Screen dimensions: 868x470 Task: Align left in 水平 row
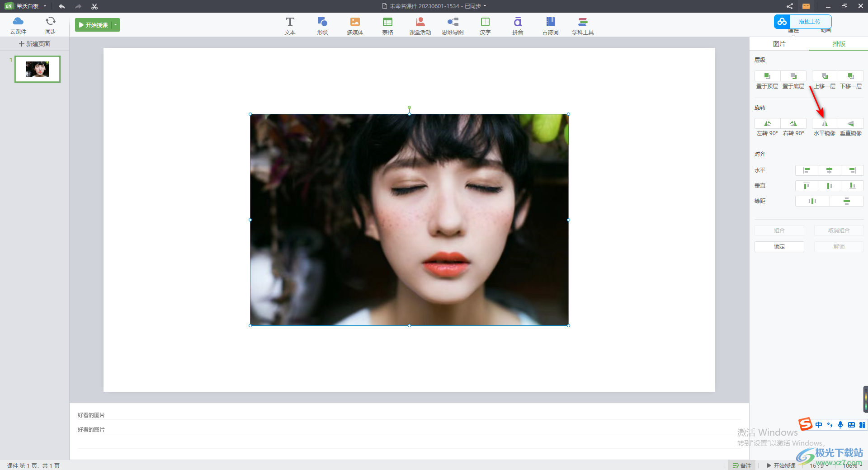click(807, 170)
